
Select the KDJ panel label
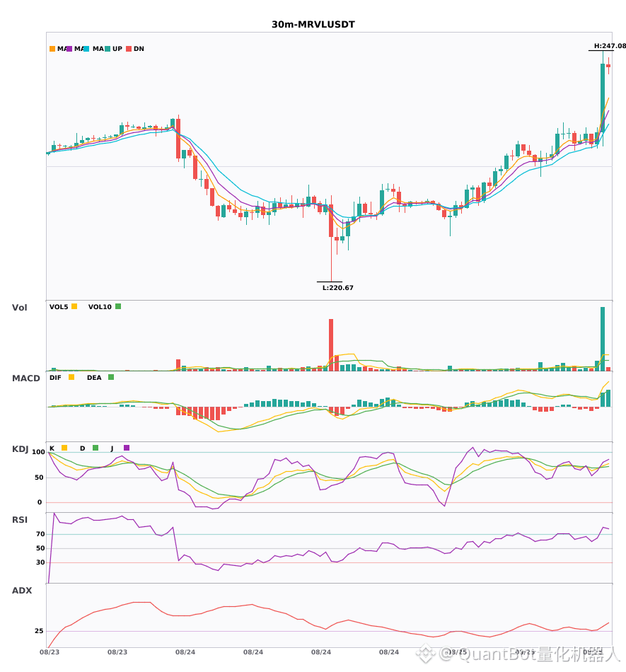point(20,449)
